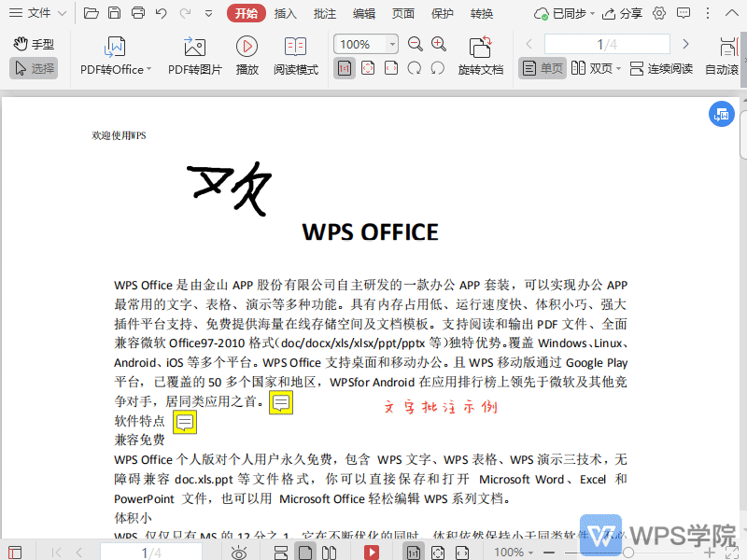Screen dimensions: 747x560
Task: Print the document using the printer icon
Action: [138, 13]
